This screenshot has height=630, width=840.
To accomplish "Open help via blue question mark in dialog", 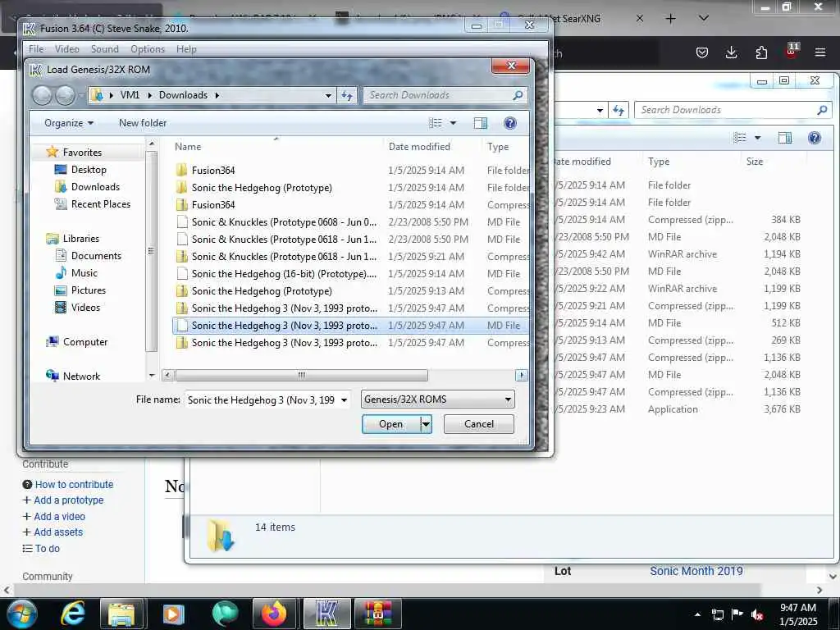I will coord(510,123).
